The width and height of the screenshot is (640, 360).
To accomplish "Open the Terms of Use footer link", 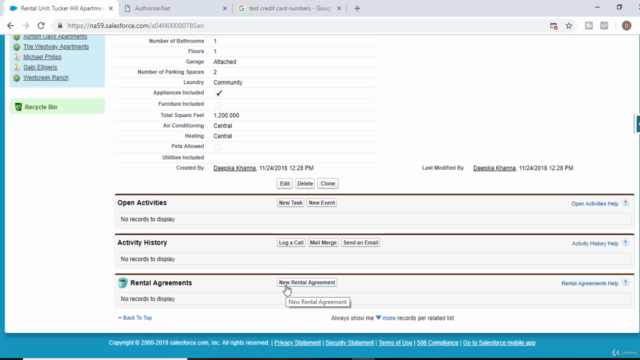I will pos(395,343).
